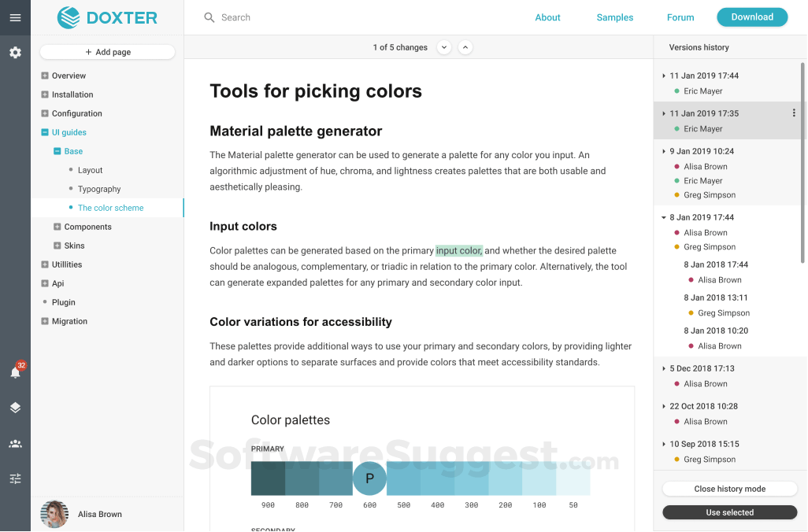The width and height of the screenshot is (808, 532).
Task: Open settings gear in left rail
Action: (15, 53)
